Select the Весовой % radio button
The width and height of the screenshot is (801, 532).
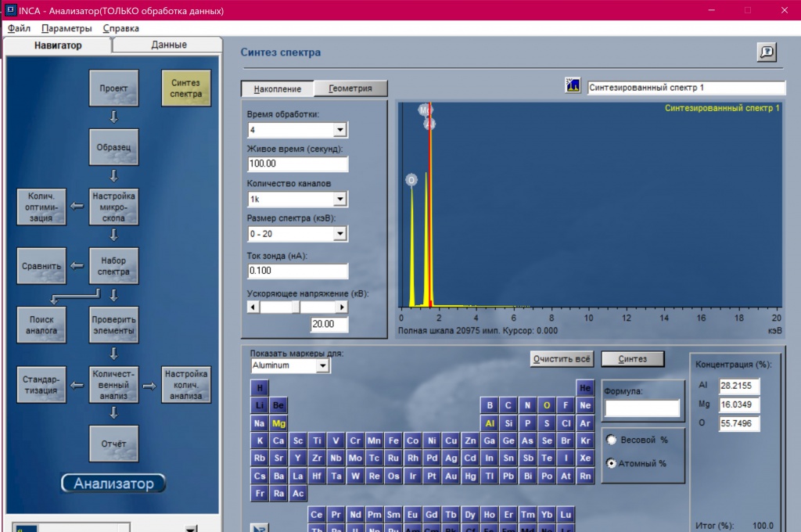[x=612, y=440]
